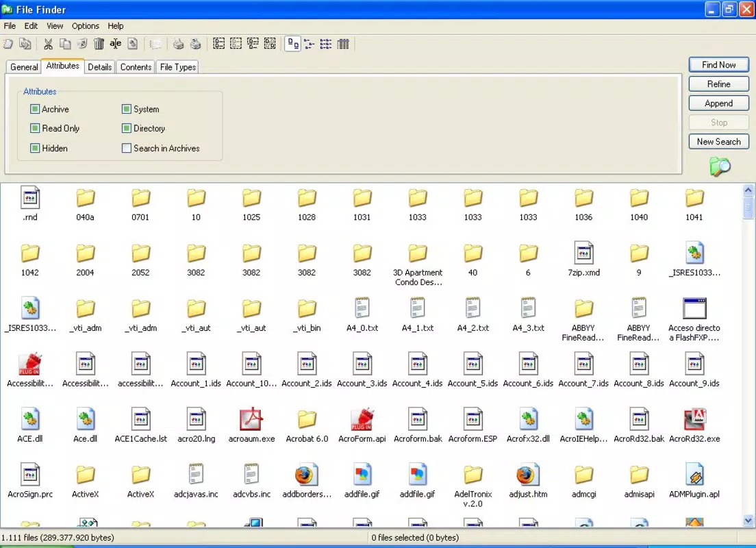This screenshot has height=548, width=756.
Task: Toggle the Read Only attribute checkbox
Action: click(35, 128)
